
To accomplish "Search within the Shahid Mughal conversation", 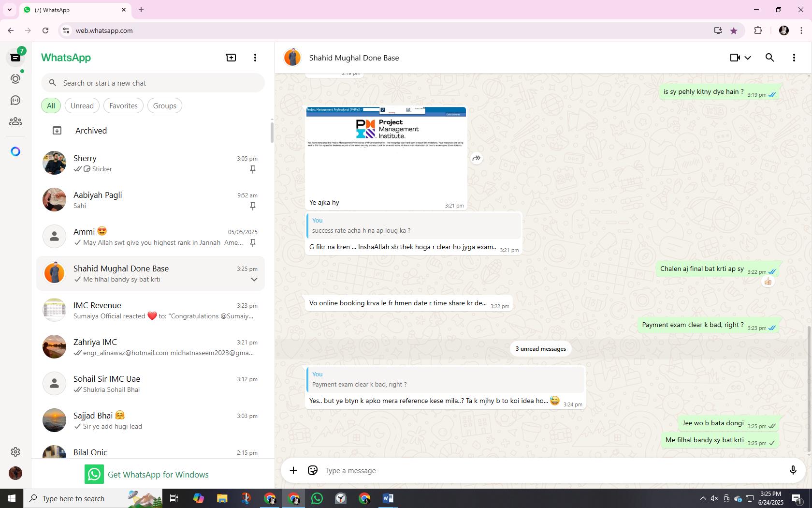I will (x=770, y=58).
